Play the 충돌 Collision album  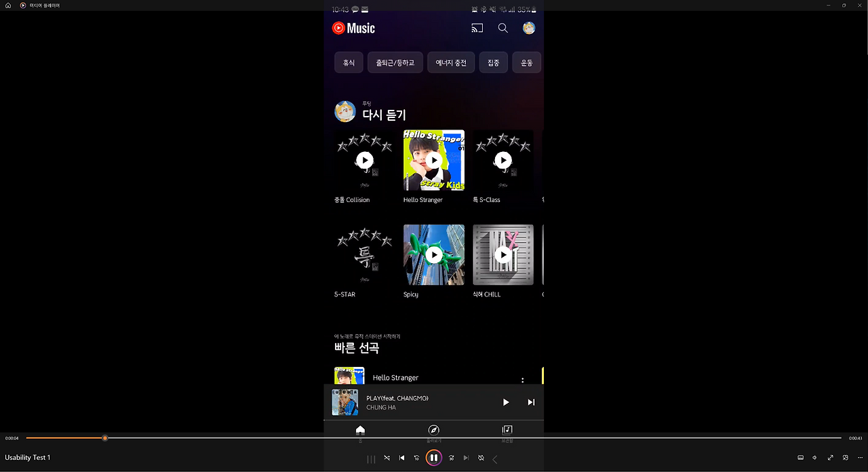(365, 160)
